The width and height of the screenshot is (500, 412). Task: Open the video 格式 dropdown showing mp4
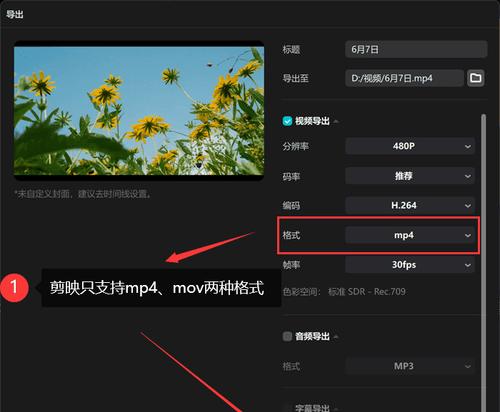[x=410, y=235]
